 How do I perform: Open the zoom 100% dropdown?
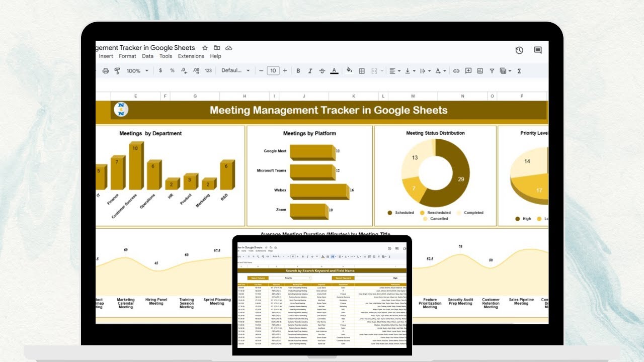pos(137,71)
